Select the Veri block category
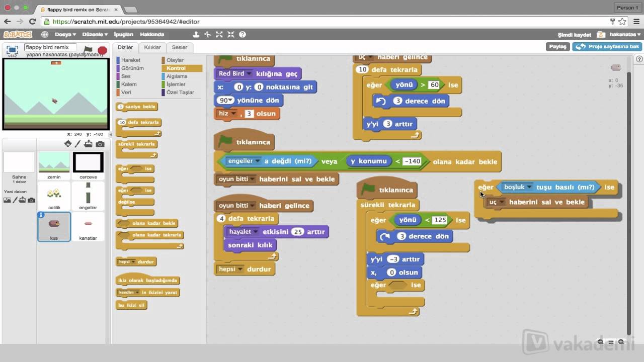 [126, 93]
